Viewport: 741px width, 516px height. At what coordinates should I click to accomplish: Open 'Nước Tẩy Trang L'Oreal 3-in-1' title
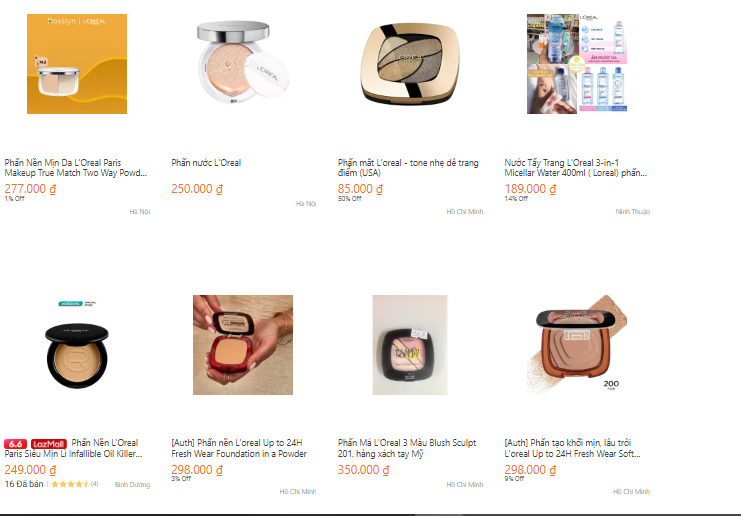pos(575,168)
